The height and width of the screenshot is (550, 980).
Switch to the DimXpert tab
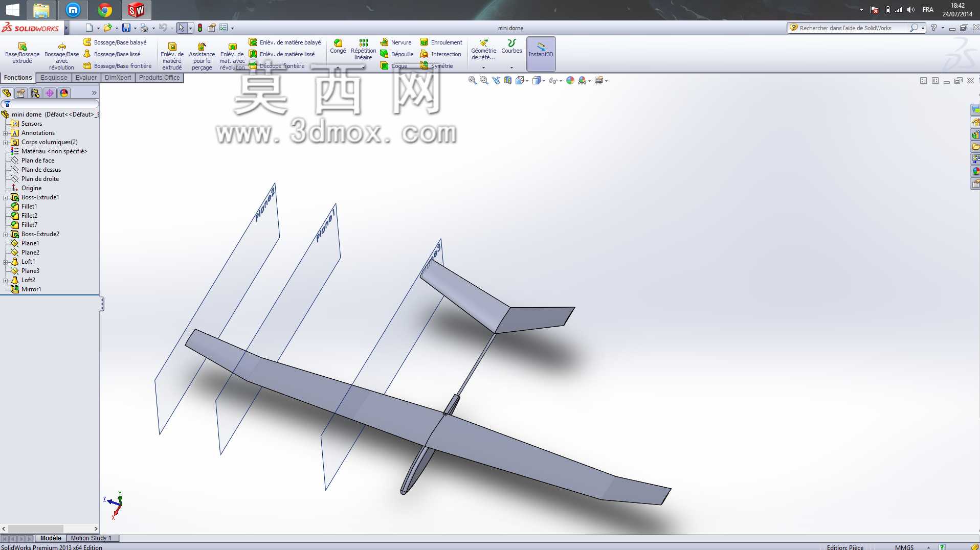pos(118,78)
